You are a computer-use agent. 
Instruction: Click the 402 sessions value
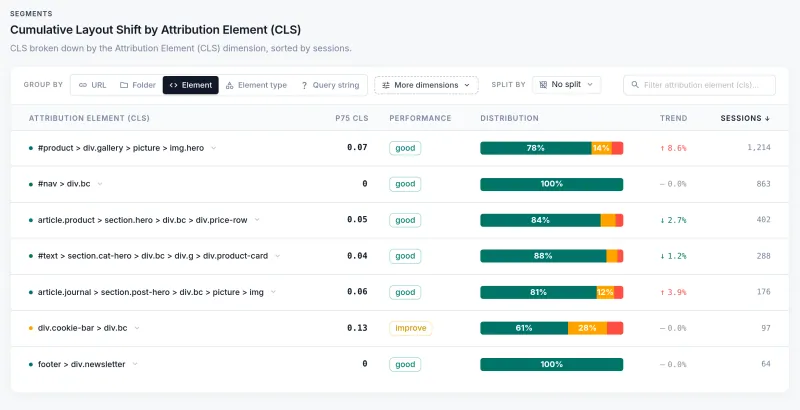click(763, 220)
